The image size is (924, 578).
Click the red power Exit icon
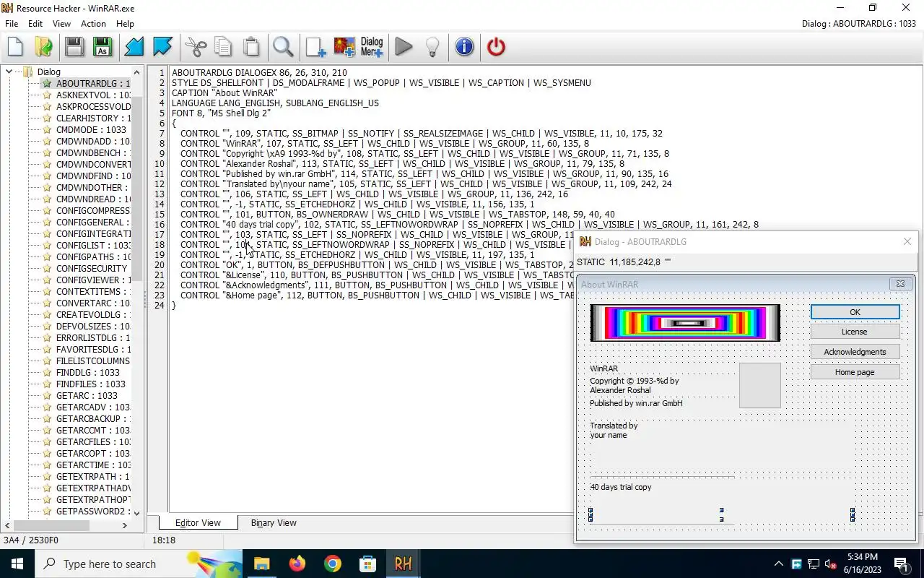pos(496,47)
